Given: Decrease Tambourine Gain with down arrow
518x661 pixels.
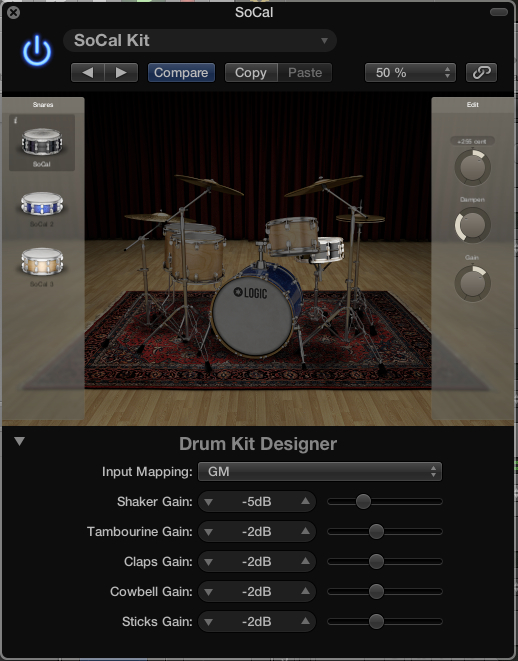Looking at the screenshot, I should [x=208, y=532].
